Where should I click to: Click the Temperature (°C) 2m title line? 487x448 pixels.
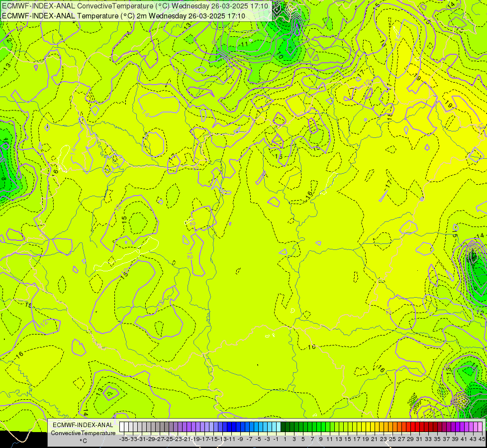(123, 16)
